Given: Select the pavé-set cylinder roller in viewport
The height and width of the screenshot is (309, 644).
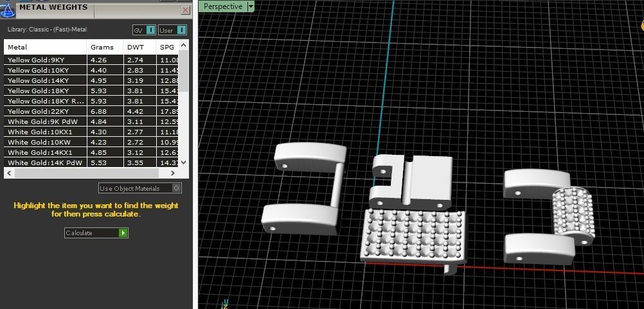Looking at the screenshot, I should tap(574, 215).
